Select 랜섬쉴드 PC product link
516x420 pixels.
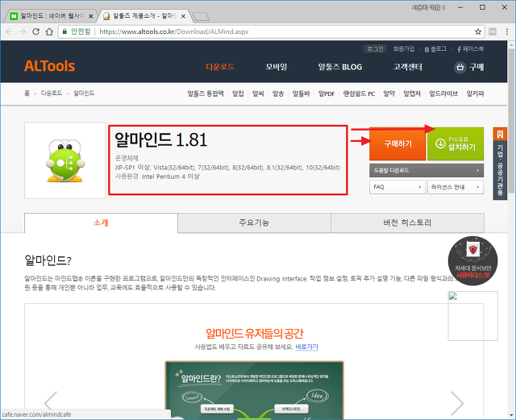pos(359,94)
